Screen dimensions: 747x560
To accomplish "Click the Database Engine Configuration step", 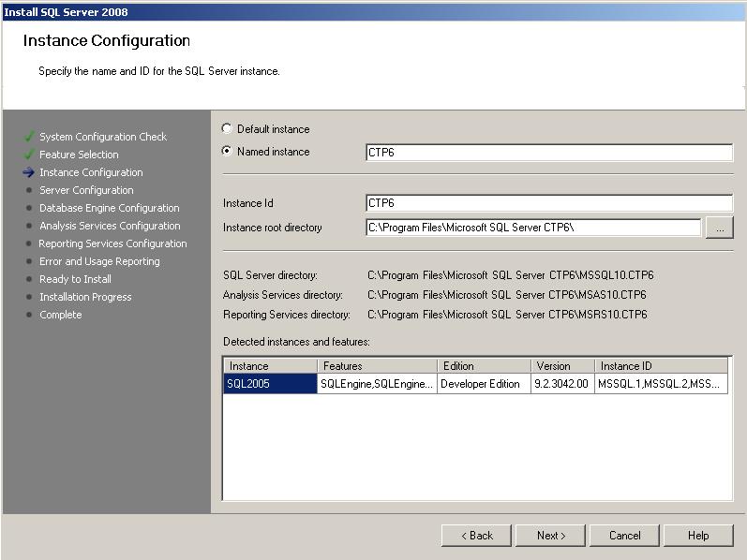I will (109, 208).
